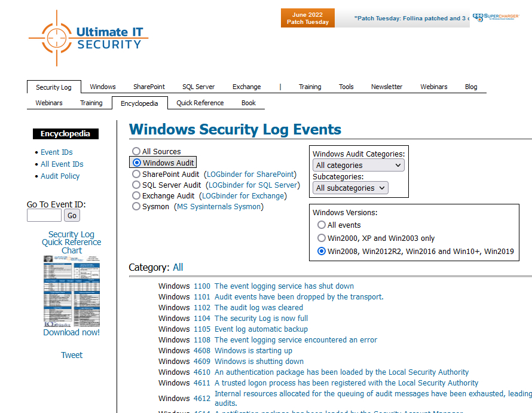
Task: Open the Exchange navigation tab
Action: pos(247,87)
